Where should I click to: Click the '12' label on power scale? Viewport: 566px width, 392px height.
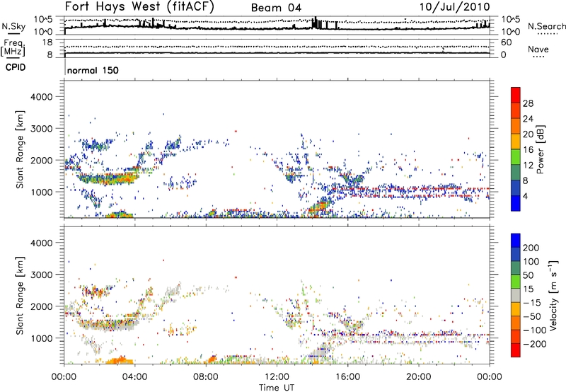coord(528,166)
